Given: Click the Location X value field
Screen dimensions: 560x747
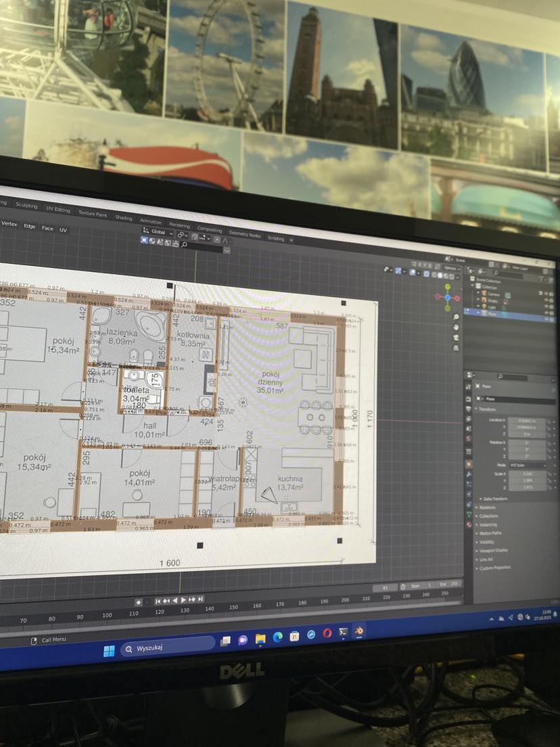Looking at the screenshot, I should pyautogui.click(x=527, y=421).
